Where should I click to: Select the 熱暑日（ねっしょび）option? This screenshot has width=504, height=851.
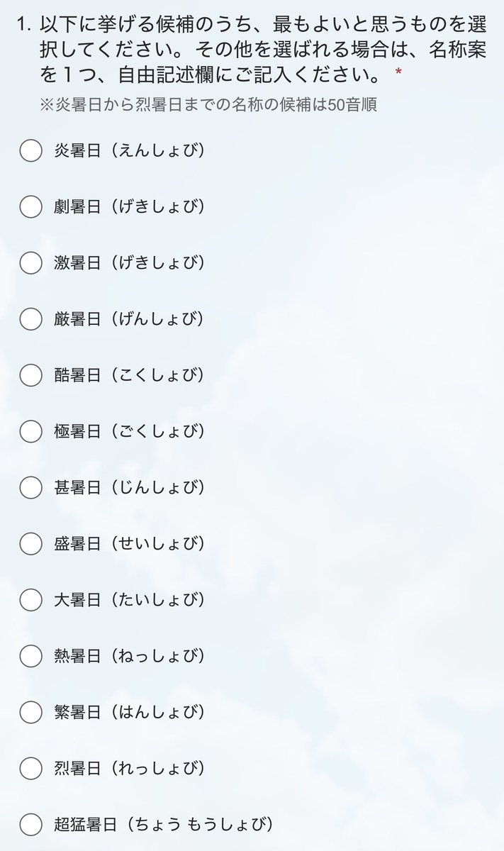pos(30,656)
